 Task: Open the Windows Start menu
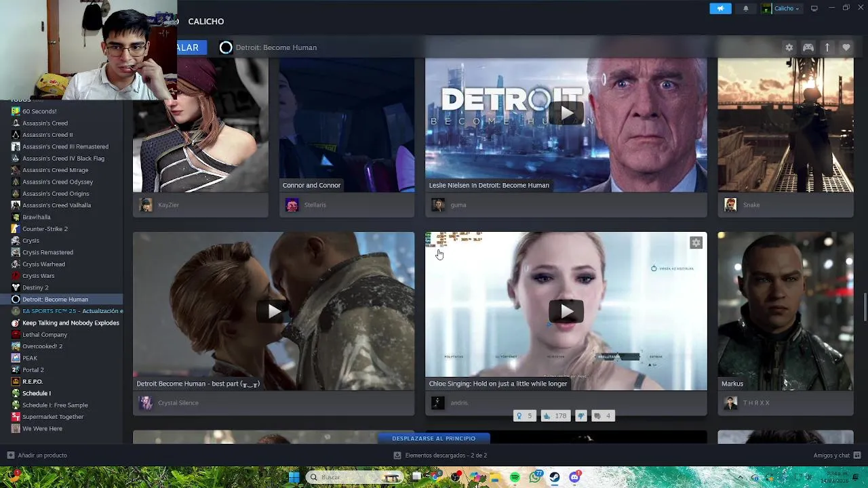coord(294,477)
